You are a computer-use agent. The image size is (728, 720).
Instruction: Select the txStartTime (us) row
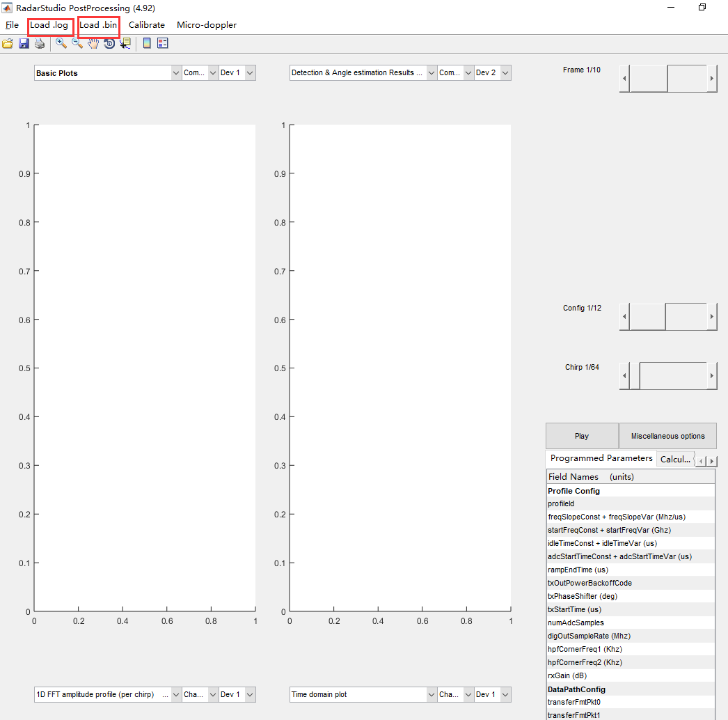click(x=631, y=609)
